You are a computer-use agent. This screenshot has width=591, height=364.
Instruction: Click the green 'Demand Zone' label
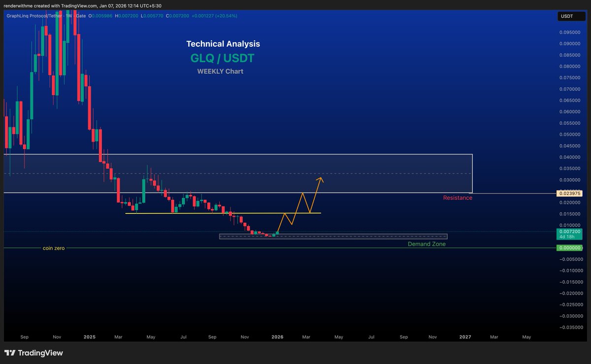pyautogui.click(x=427, y=244)
